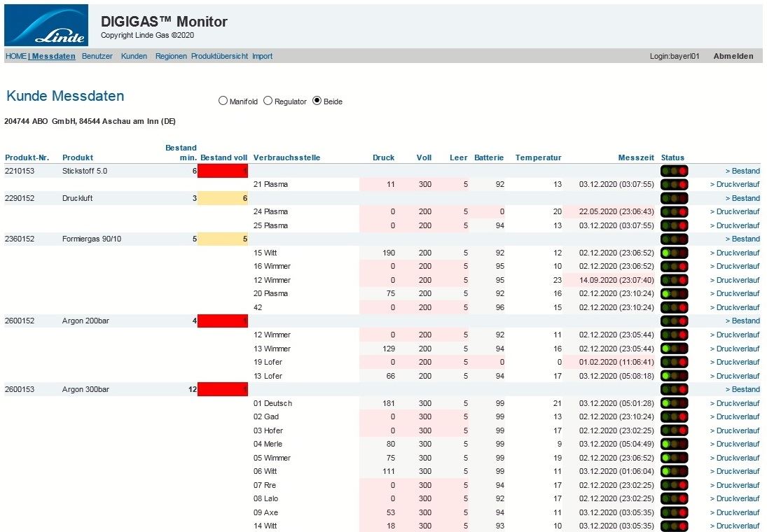Select the Manifold radio button
Viewport: 767px width, 532px height.
coord(223,101)
